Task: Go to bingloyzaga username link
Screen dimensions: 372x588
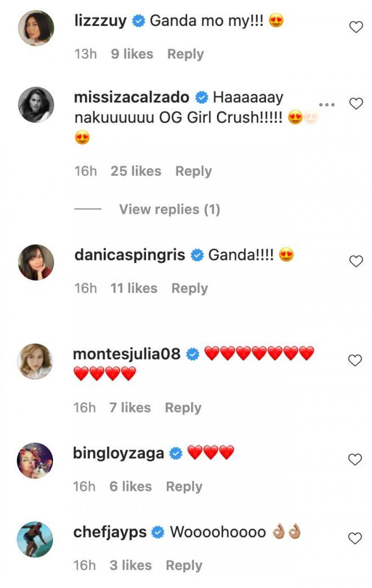Action: click(119, 453)
